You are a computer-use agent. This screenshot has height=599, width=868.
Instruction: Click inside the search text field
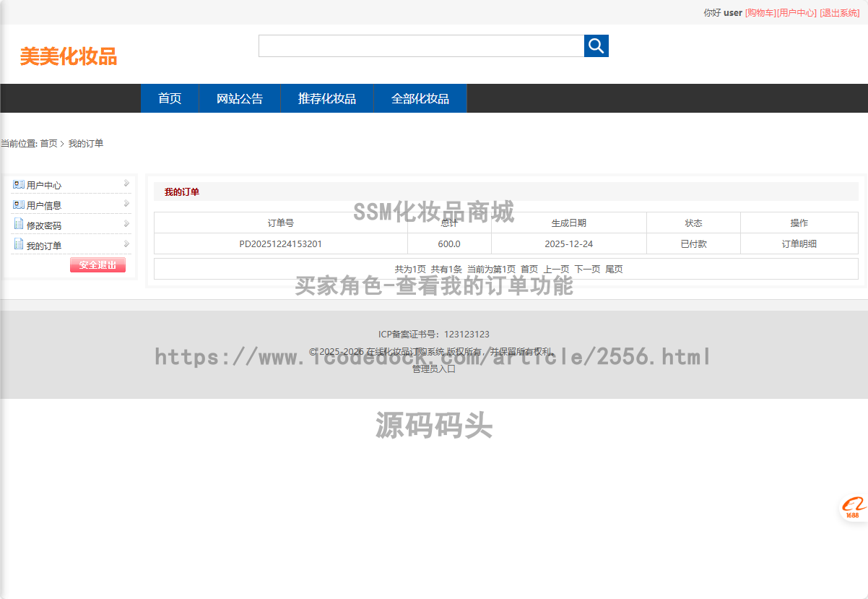[421, 46]
